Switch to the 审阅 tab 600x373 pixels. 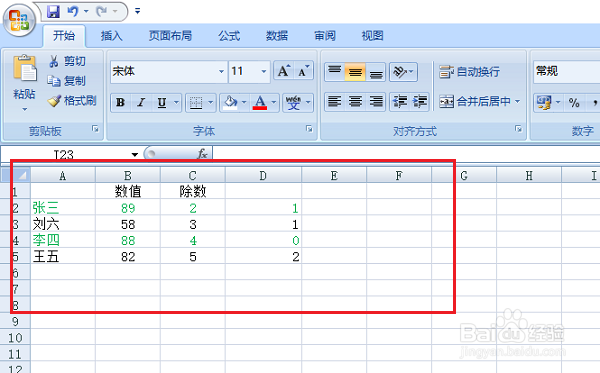[325, 36]
